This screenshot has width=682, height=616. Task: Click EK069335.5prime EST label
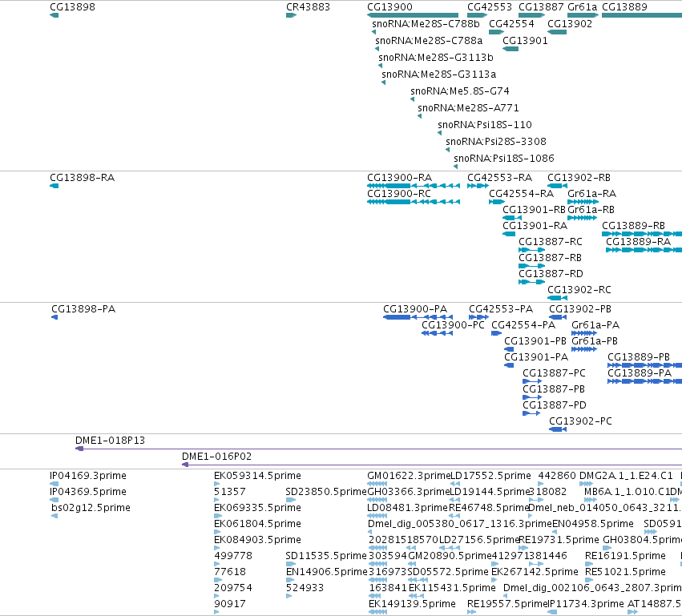(257, 508)
